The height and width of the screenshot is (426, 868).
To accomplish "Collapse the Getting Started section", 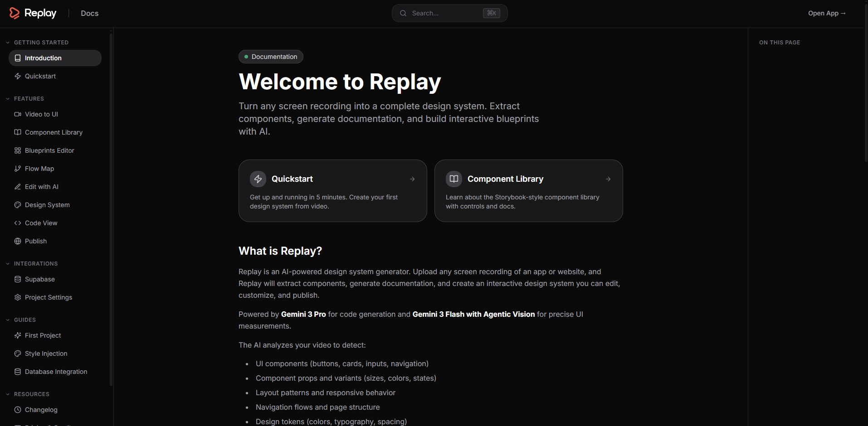I will [8, 43].
